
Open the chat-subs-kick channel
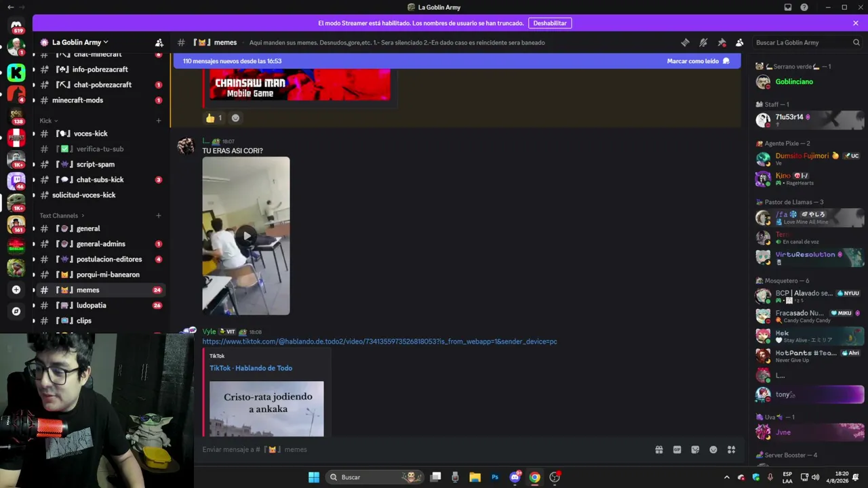pos(100,180)
